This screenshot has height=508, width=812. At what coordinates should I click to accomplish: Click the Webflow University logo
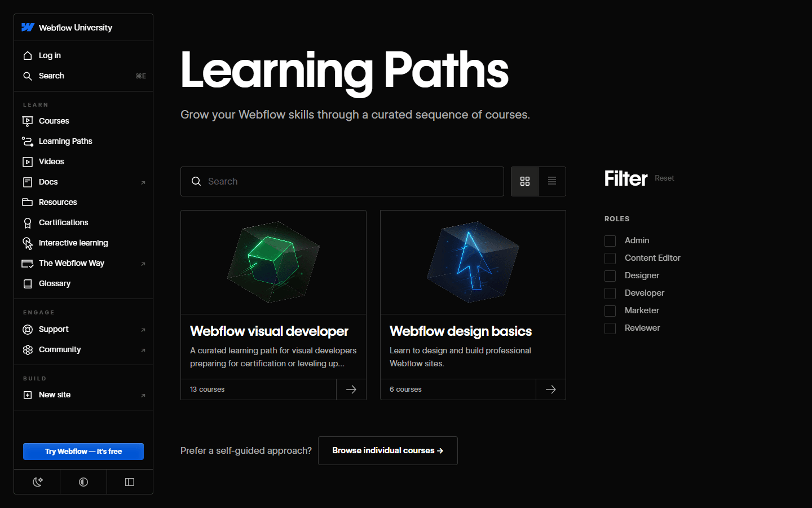(x=28, y=27)
